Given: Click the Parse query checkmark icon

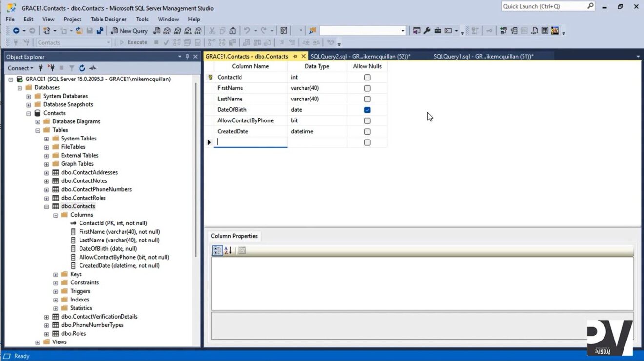Looking at the screenshot, I should pos(165,42).
